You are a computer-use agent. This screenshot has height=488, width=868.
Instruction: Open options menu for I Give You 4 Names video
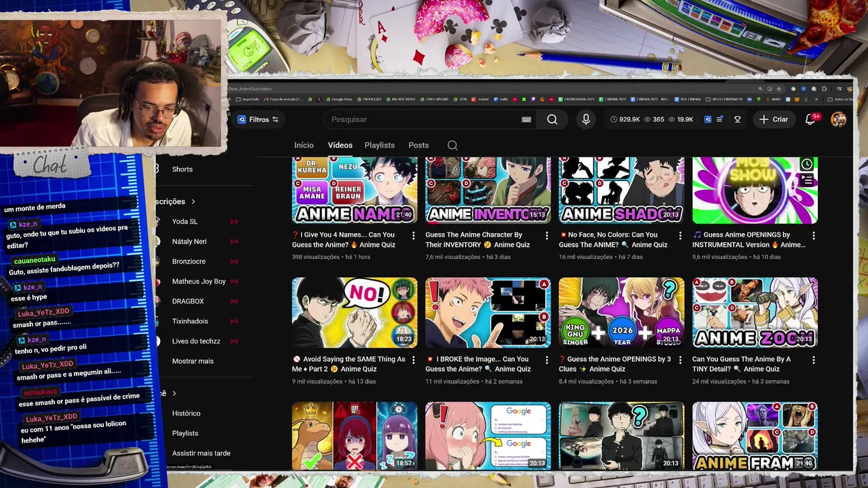tap(413, 235)
